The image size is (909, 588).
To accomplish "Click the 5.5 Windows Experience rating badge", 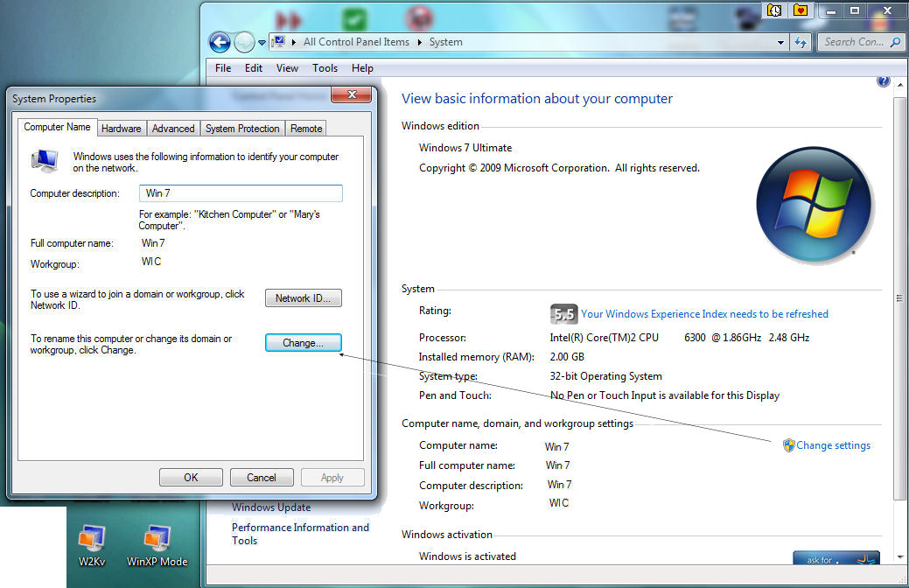I will (563, 314).
